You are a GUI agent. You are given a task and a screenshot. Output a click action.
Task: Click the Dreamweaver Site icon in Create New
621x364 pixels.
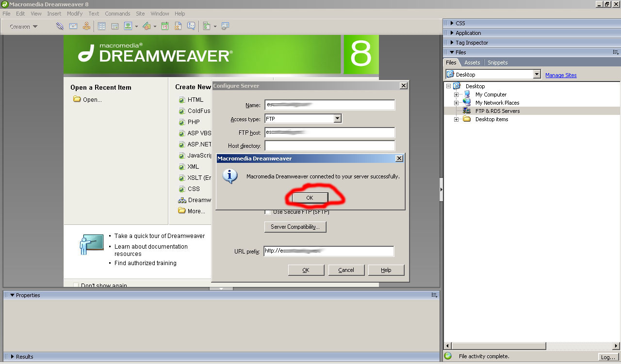[x=182, y=200]
